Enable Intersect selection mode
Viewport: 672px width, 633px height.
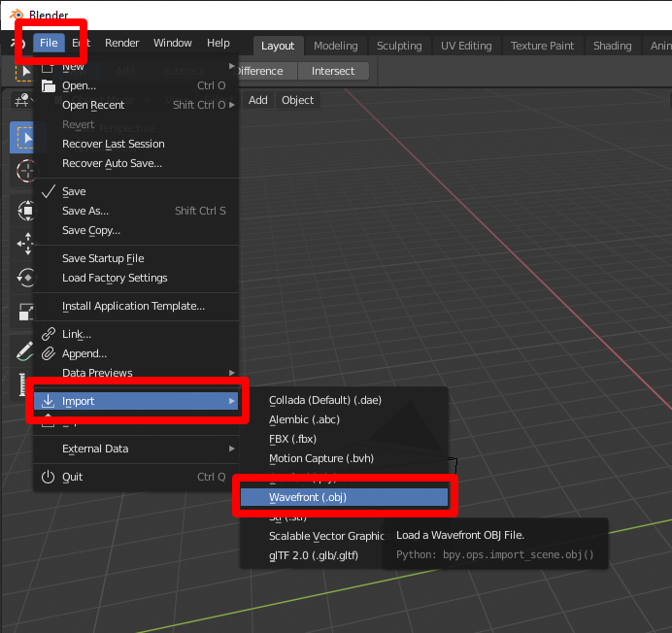coord(333,71)
